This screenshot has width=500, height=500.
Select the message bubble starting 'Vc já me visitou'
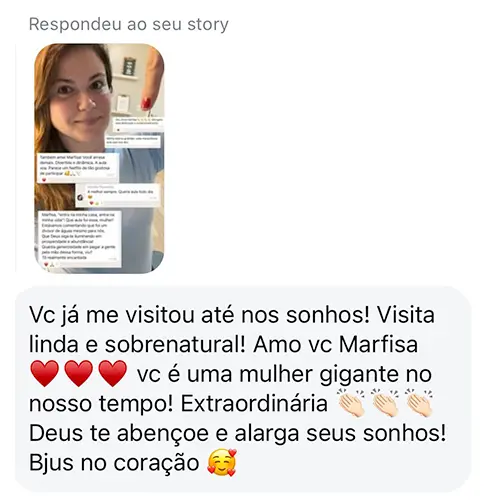coord(243,389)
